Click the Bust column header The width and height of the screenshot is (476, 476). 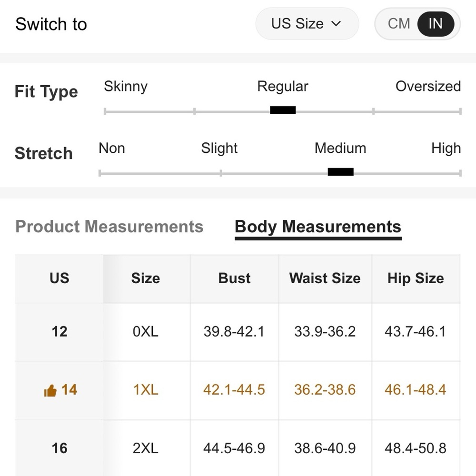coord(234,278)
